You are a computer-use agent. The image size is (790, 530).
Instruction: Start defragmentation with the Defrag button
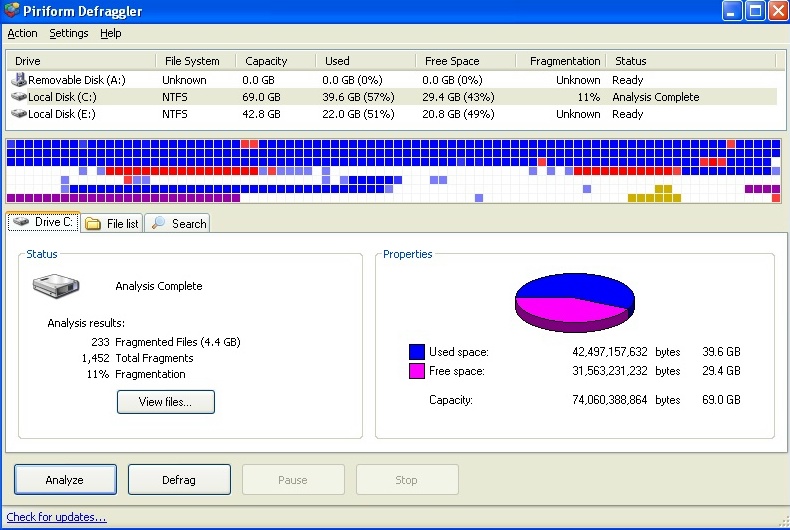(x=179, y=480)
